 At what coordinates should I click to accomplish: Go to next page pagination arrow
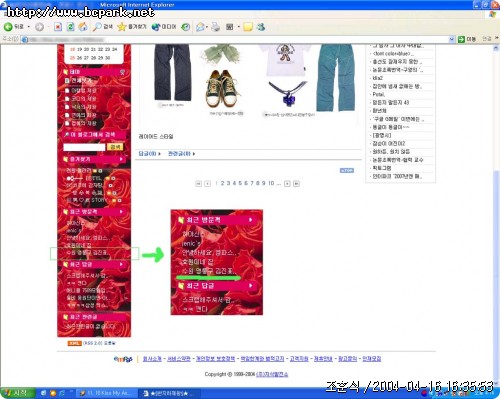point(287,184)
